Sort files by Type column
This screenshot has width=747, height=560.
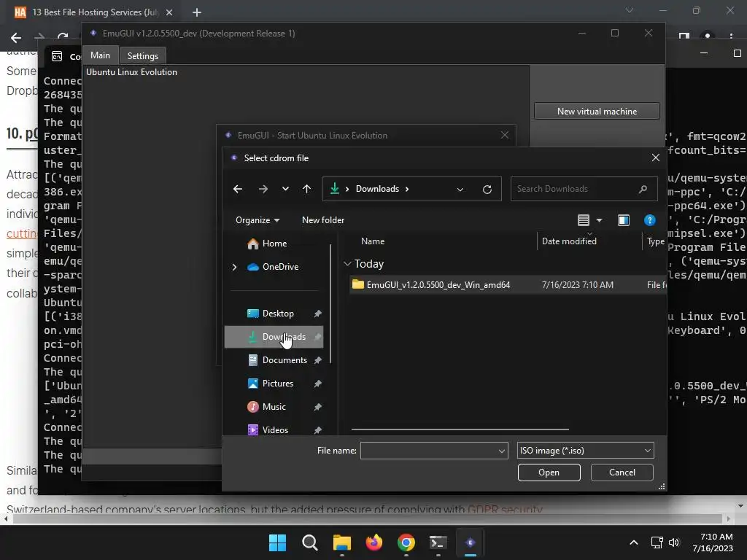[x=656, y=241]
